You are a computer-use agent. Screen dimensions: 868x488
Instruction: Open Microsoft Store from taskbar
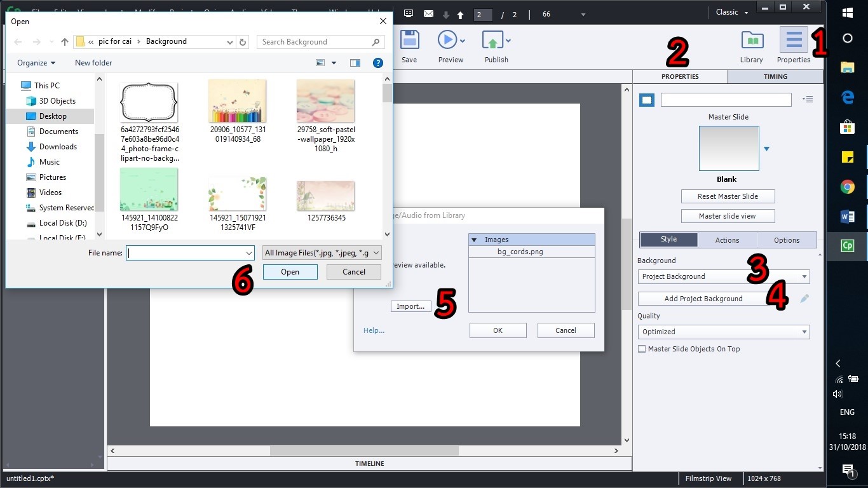[847, 127]
